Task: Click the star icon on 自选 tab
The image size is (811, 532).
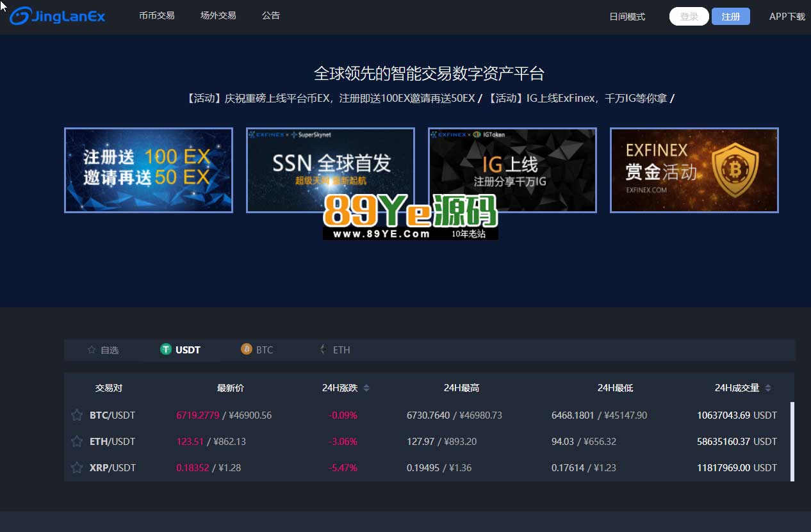Action: (x=92, y=350)
